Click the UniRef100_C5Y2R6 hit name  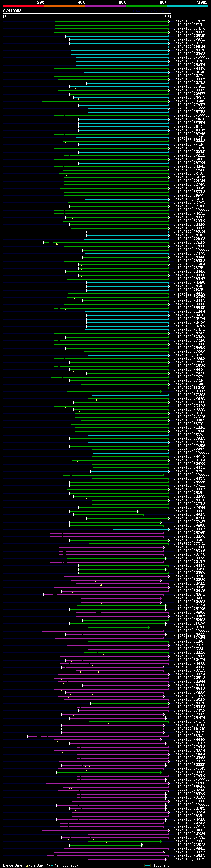tap(189, 446)
